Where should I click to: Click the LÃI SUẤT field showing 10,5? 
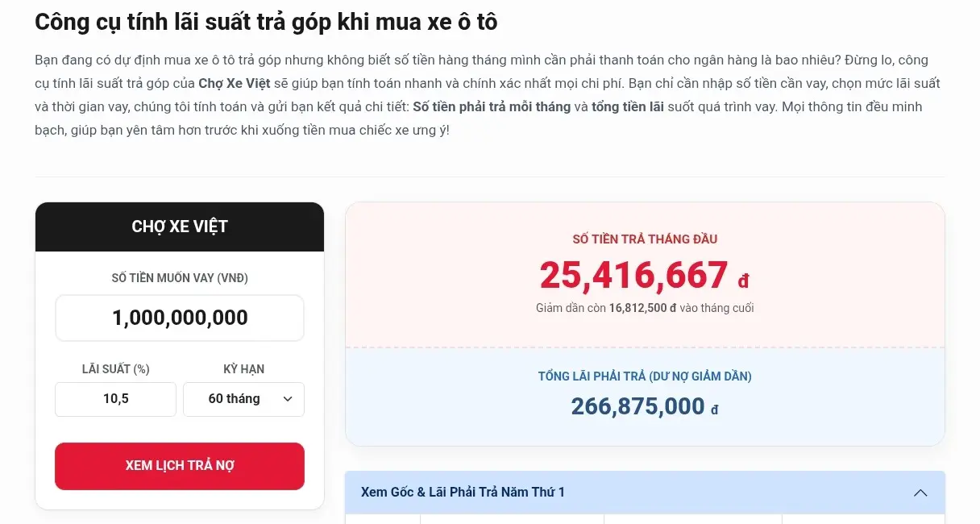pos(115,399)
